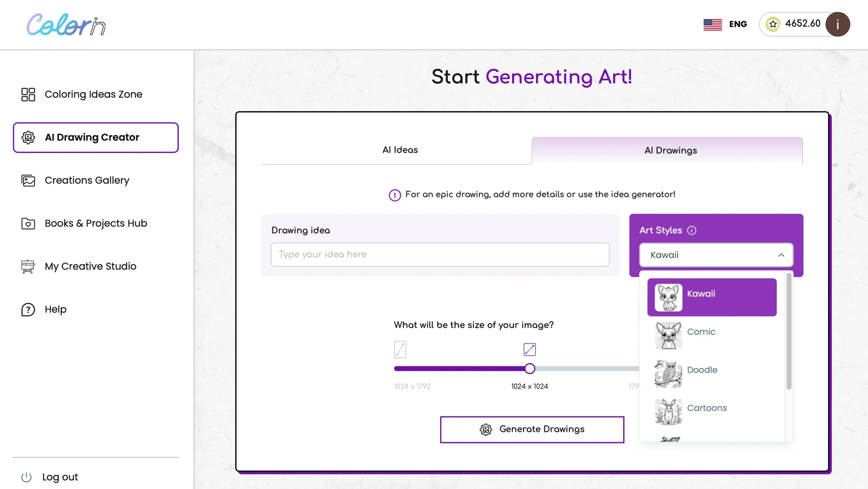This screenshot has height=489, width=868.
Task: Select the Cartoons style in the dropdown list
Action: [x=707, y=408]
